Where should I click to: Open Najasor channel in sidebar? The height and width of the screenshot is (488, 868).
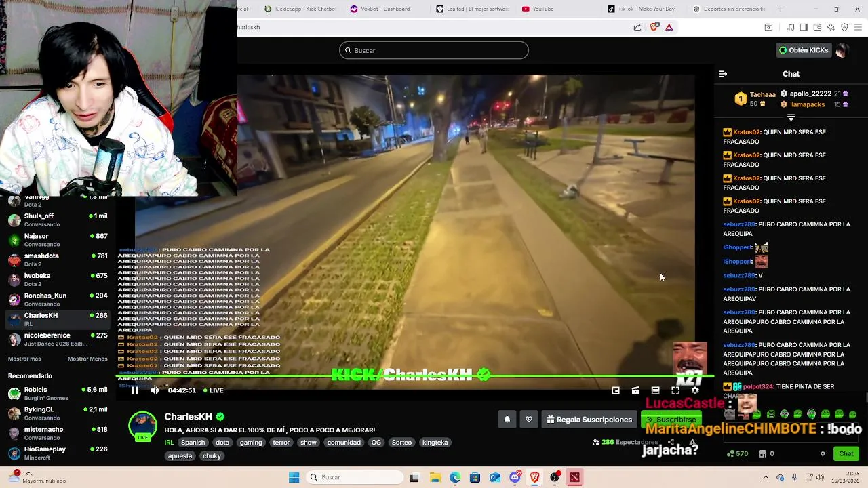click(x=58, y=239)
